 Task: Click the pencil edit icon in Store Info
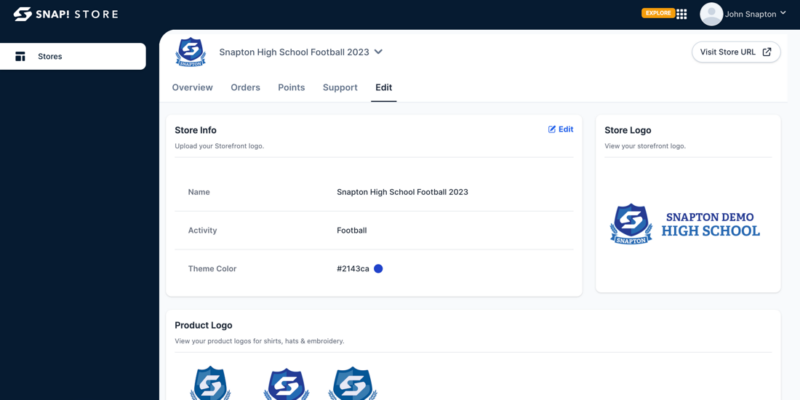552,129
